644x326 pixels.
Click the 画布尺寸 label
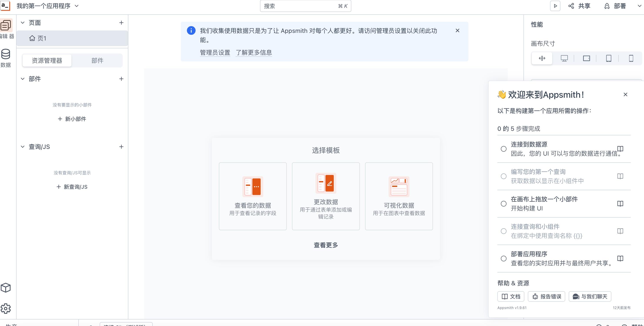click(x=543, y=44)
